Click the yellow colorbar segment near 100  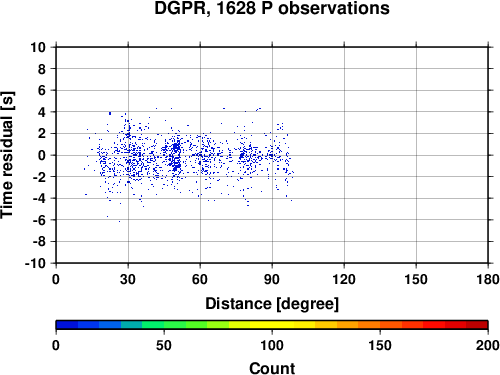[272, 325]
